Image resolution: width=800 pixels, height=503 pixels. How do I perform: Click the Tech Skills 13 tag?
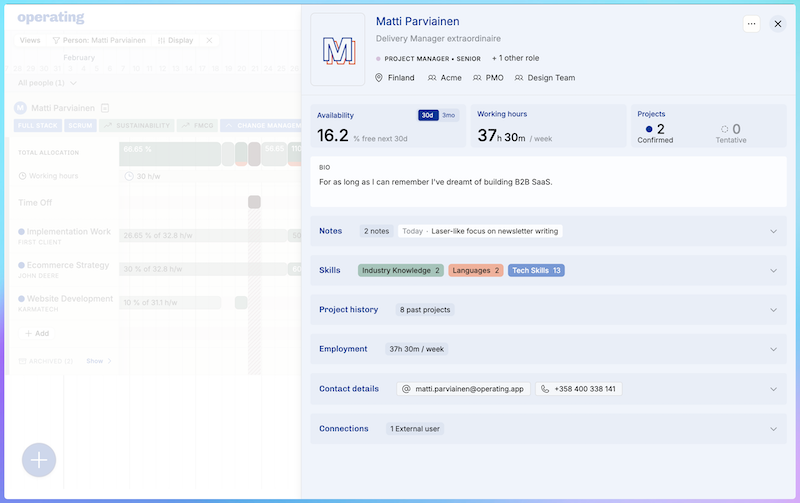point(536,270)
